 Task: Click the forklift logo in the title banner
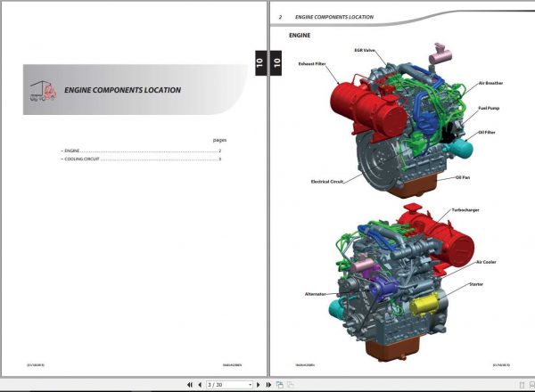tap(43, 91)
